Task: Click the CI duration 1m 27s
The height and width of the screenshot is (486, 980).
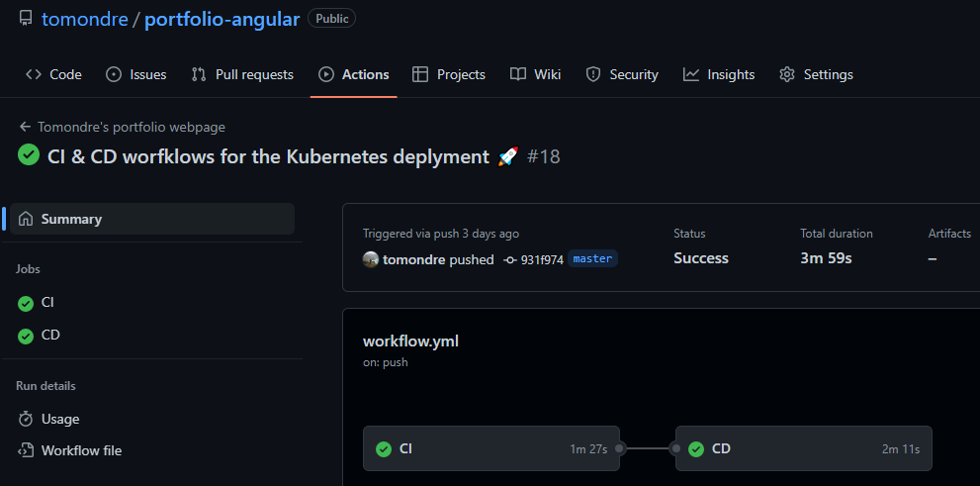Action: 588,449
